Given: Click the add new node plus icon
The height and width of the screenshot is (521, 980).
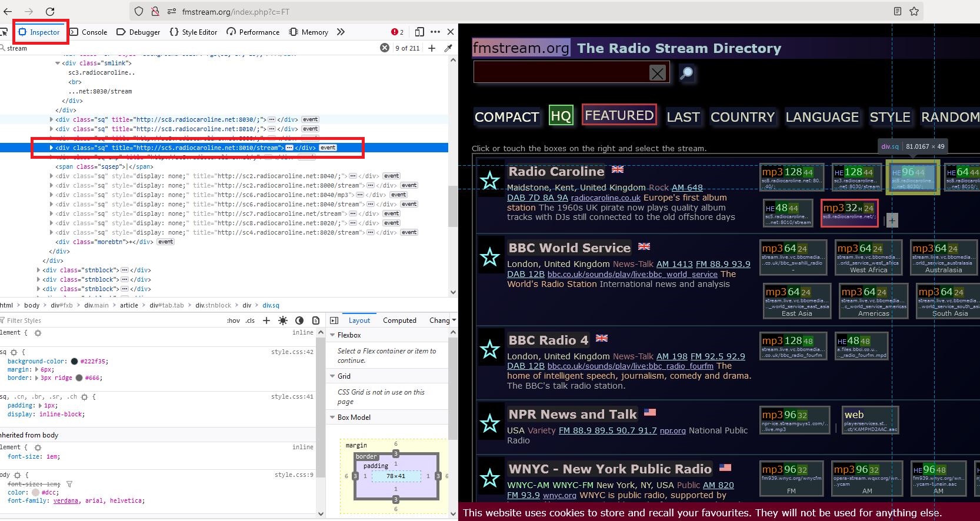Looking at the screenshot, I should tap(432, 48).
